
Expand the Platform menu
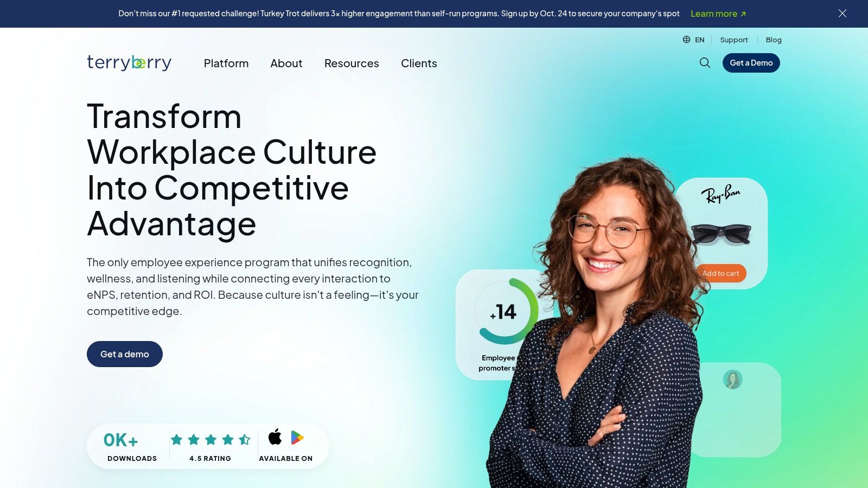226,63
